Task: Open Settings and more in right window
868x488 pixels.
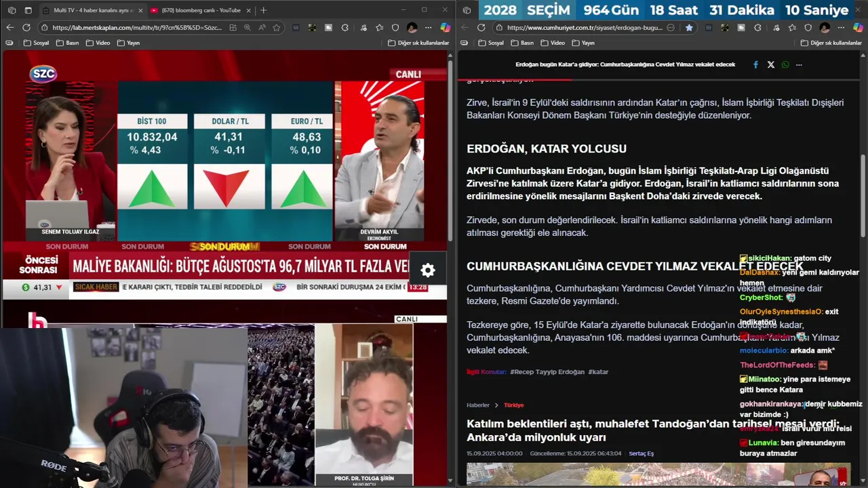Action: [841, 28]
